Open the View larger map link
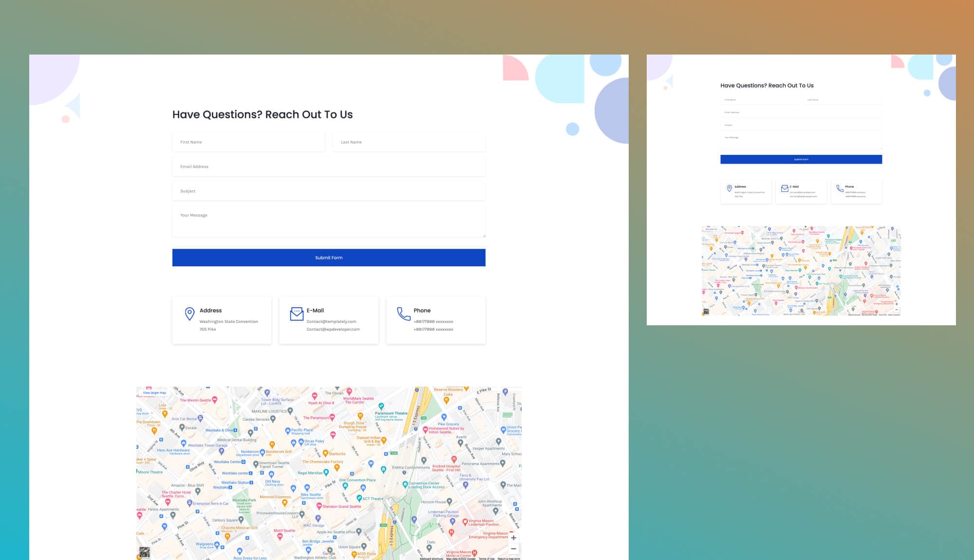Screen dimensions: 974x560 (154, 392)
